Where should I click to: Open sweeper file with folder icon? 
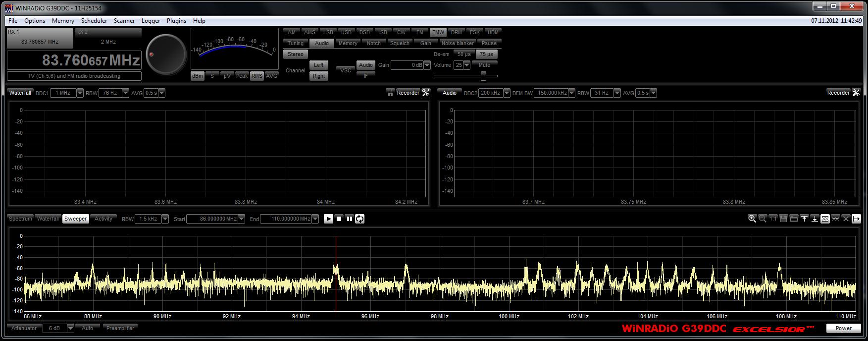[x=794, y=219]
